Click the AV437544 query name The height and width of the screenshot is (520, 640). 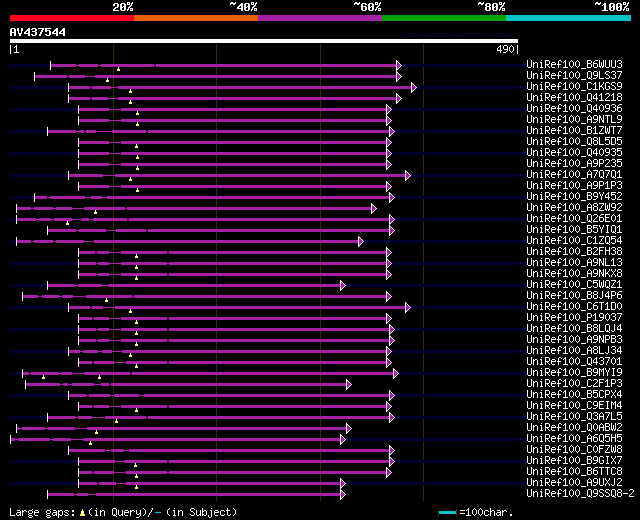point(38,32)
